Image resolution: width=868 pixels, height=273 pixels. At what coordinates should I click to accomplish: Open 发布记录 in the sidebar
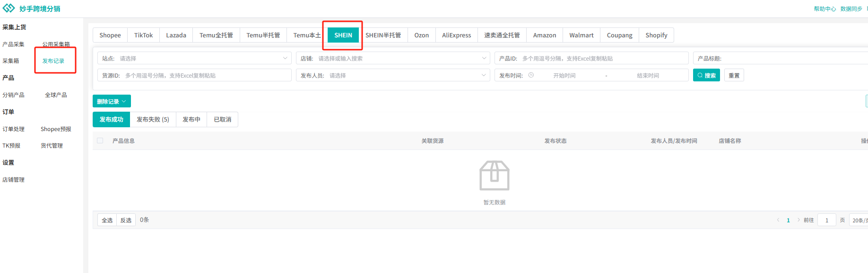tap(53, 61)
